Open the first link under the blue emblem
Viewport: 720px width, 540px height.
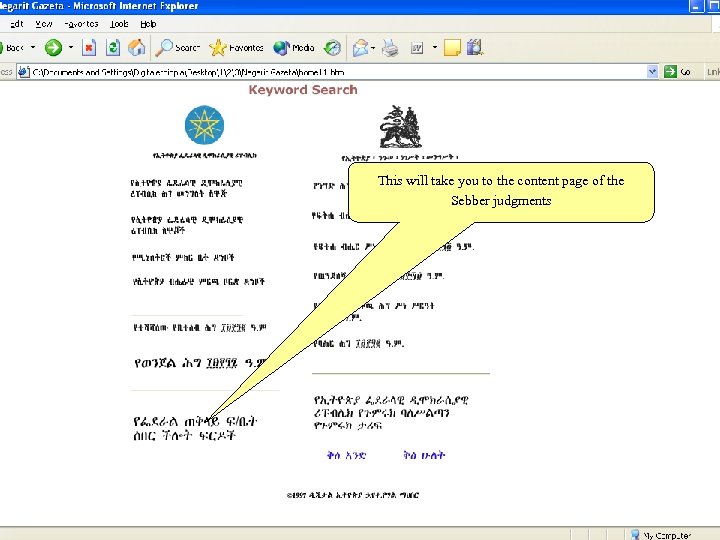(186, 188)
